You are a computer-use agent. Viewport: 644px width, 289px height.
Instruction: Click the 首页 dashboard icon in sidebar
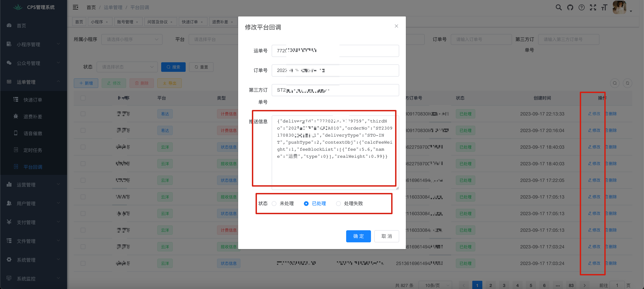[x=9, y=25]
